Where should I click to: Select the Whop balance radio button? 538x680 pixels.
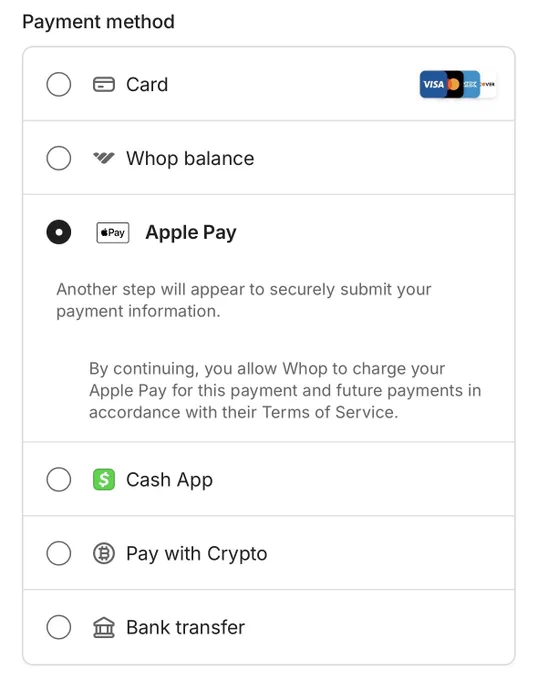(59, 158)
